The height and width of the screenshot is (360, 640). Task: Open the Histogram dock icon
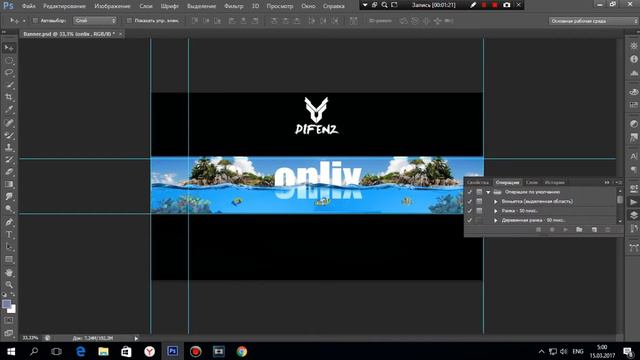coord(633,73)
